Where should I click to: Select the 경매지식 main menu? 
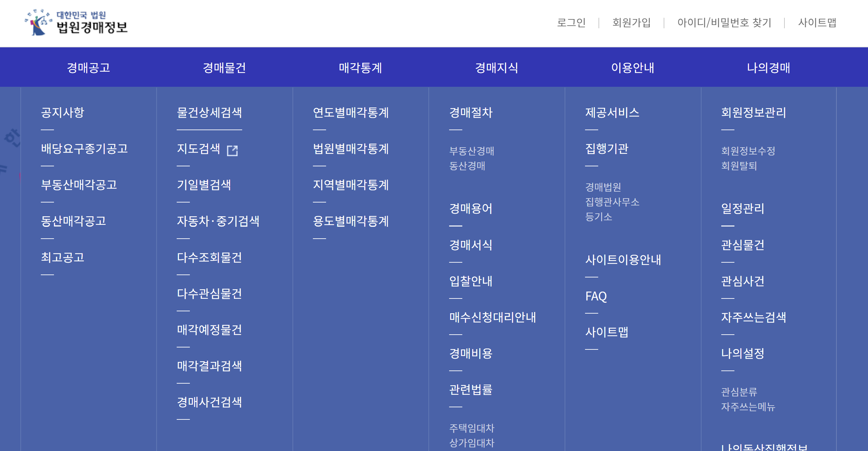pyautogui.click(x=497, y=68)
